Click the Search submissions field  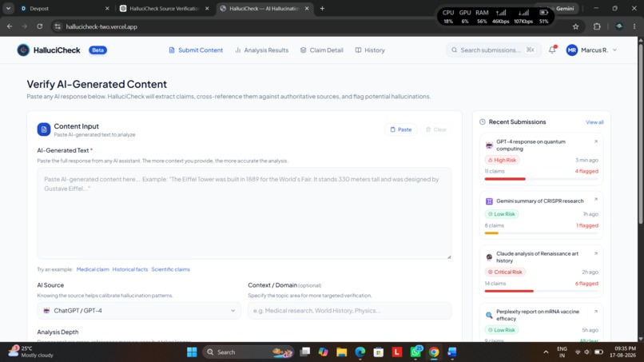[x=493, y=50]
